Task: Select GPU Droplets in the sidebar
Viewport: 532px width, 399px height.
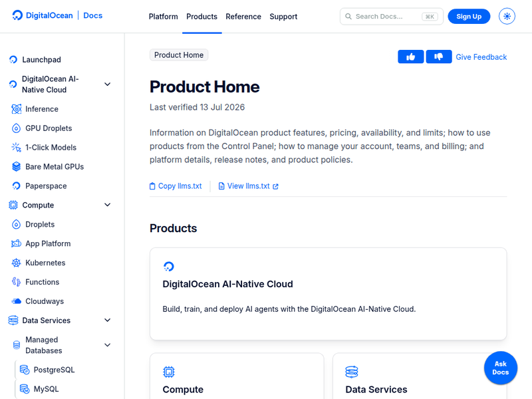Action: [49, 128]
